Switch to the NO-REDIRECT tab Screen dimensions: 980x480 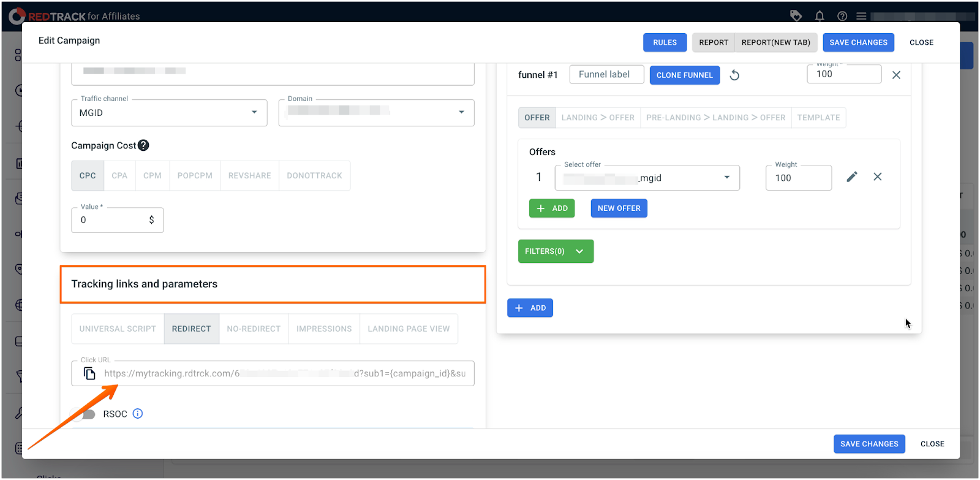point(254,329)
